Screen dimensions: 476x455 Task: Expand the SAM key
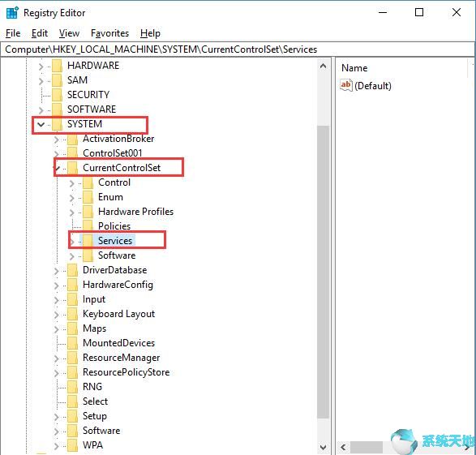coord(41,81)
